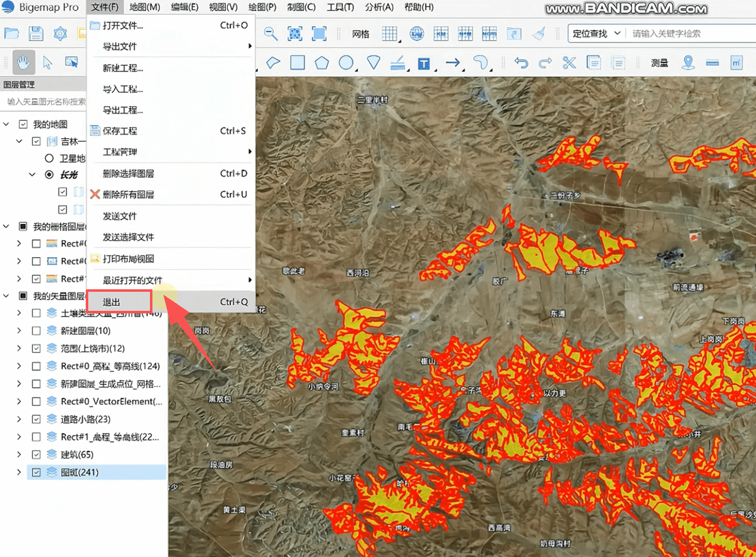The image size is (756, 557).
Task: Uncheck the 建筑(65) layer checkbox
Action: (x=36, y=455)
